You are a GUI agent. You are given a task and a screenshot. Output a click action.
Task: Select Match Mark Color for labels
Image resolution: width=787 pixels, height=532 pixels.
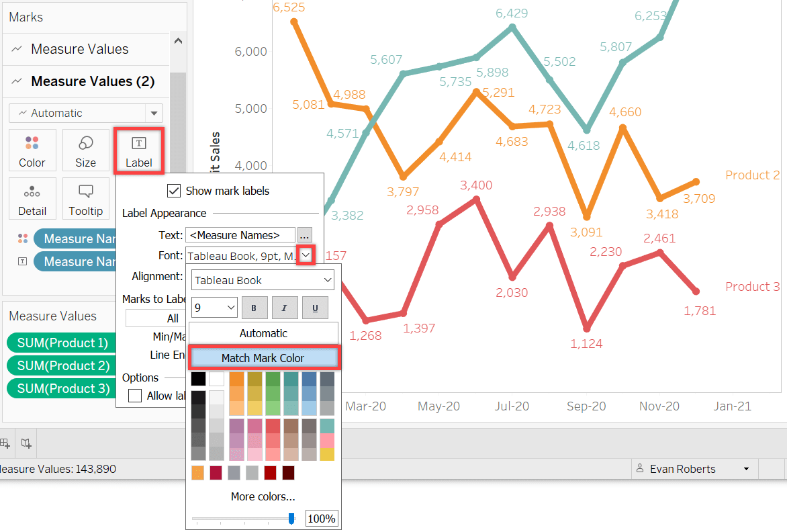[264, 357]
